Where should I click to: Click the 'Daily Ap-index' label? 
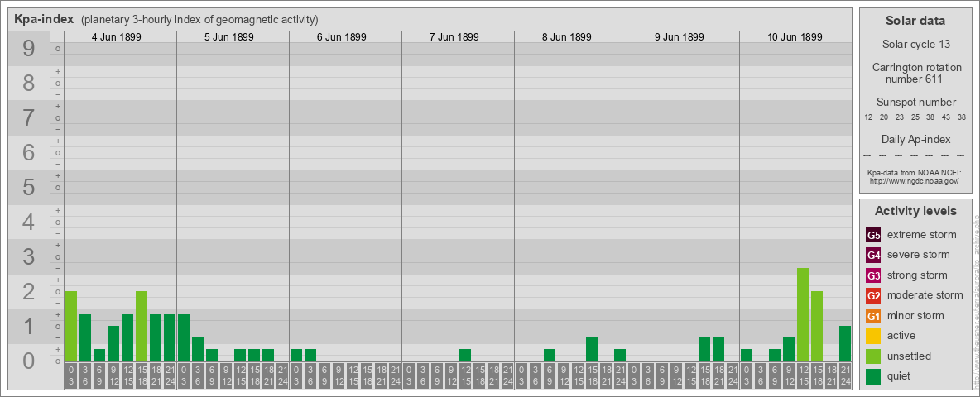[x=915, y=140]
